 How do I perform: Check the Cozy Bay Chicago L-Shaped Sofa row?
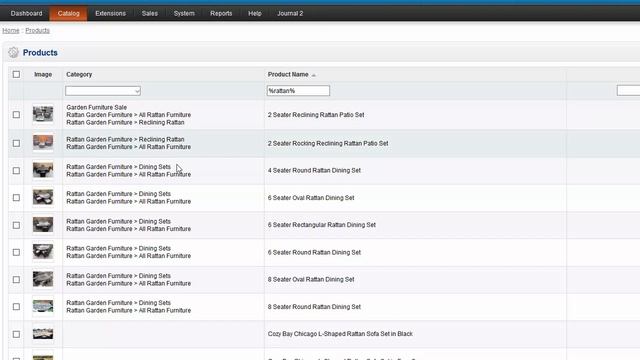click(x=16, y=334)
